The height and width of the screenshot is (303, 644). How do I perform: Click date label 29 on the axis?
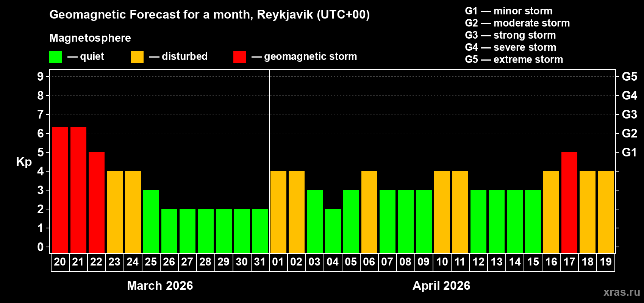224,262
